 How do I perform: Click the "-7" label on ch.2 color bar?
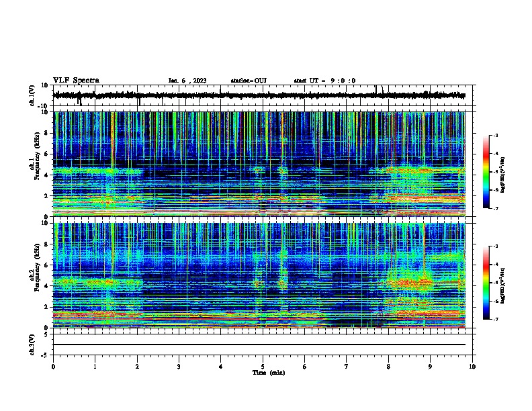(495, 320)
